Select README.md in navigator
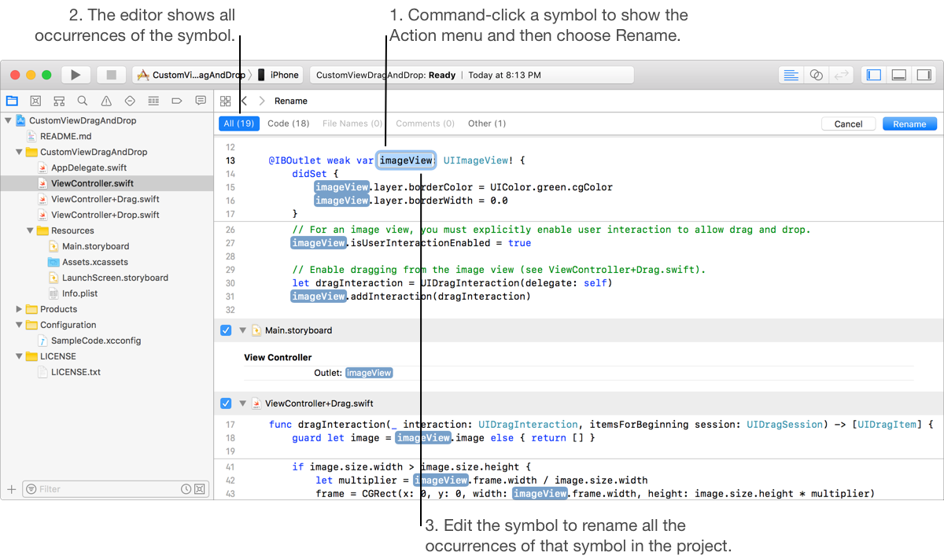Viewport: 944px width, 560px height. pyautogui.click(x=65, y=136)
